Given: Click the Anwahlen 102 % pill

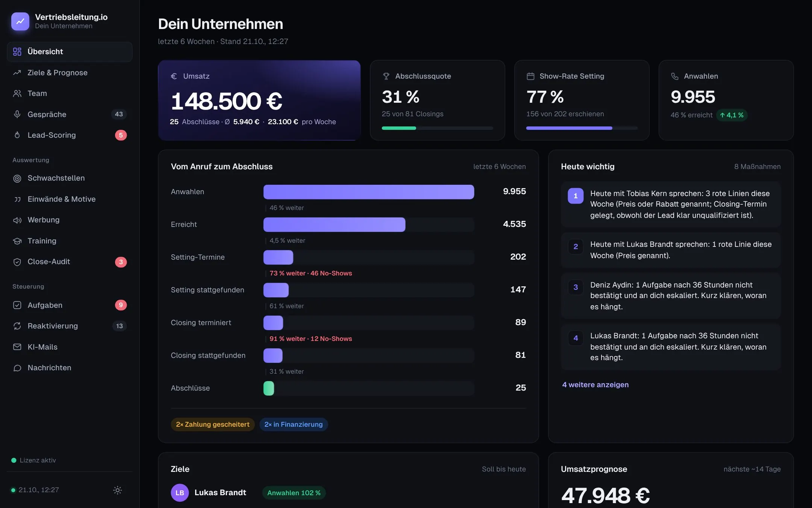Looking at the screenshot, I should pos(294,493).
